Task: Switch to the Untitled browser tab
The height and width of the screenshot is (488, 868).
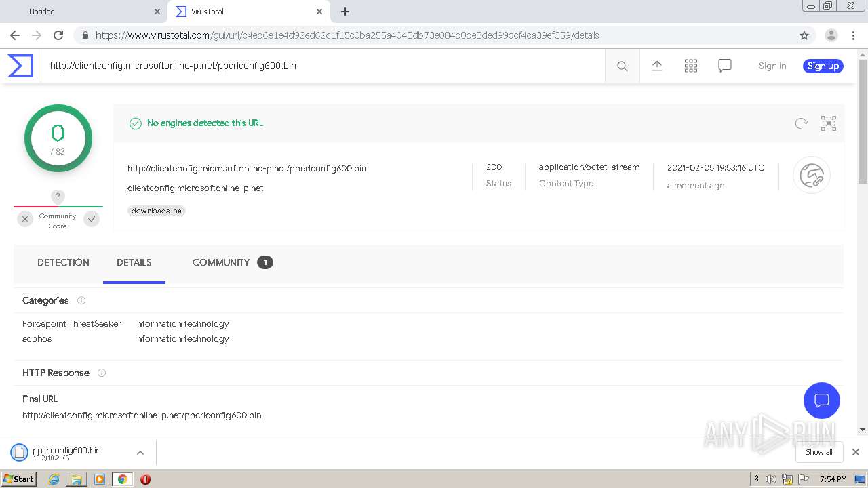Action: [84, 12]
